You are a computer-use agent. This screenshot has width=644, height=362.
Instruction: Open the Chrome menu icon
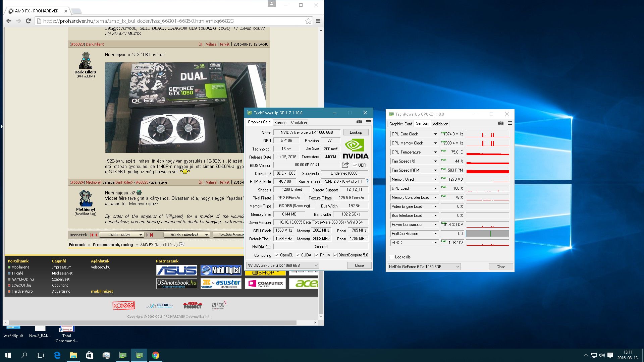point(318,21)
